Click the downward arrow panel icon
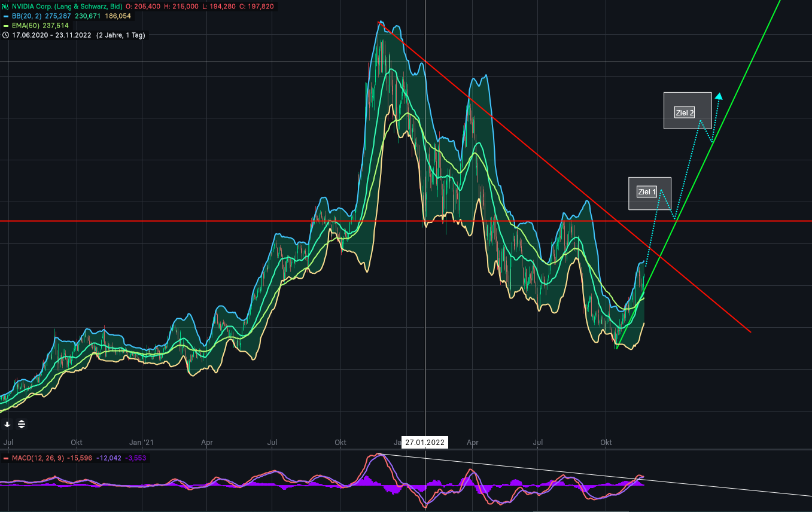Viewport: 812px width, 512px height. [x=7, y=424]
